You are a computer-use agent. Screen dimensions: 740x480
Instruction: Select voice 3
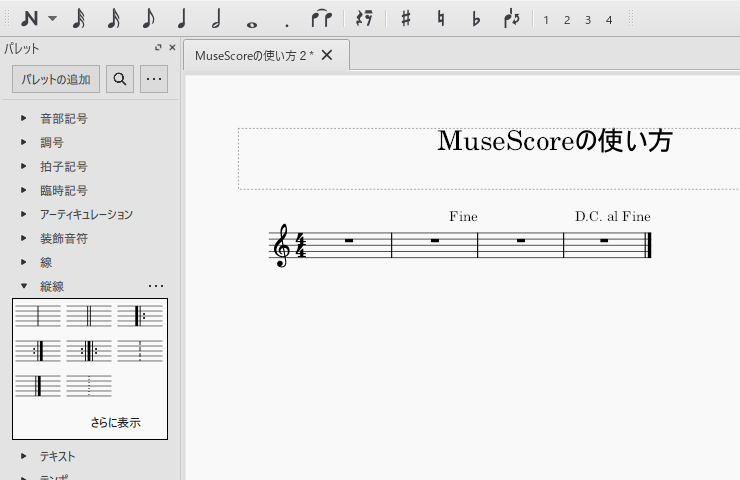tap(588, 20)
